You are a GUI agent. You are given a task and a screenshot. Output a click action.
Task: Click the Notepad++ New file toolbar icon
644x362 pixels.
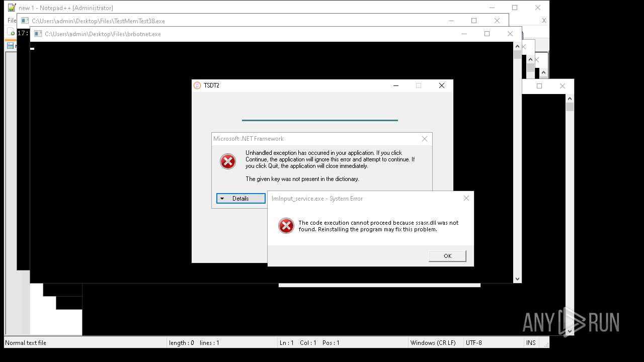[x=12, y=33]
